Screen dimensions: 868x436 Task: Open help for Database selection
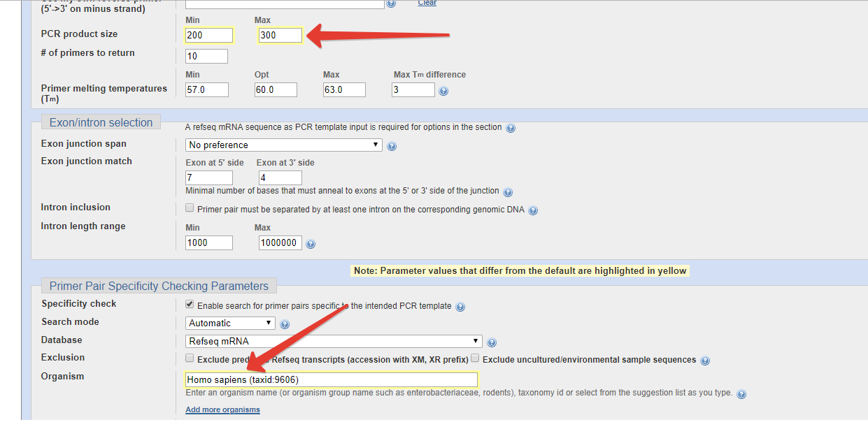(x=492, y=342)
